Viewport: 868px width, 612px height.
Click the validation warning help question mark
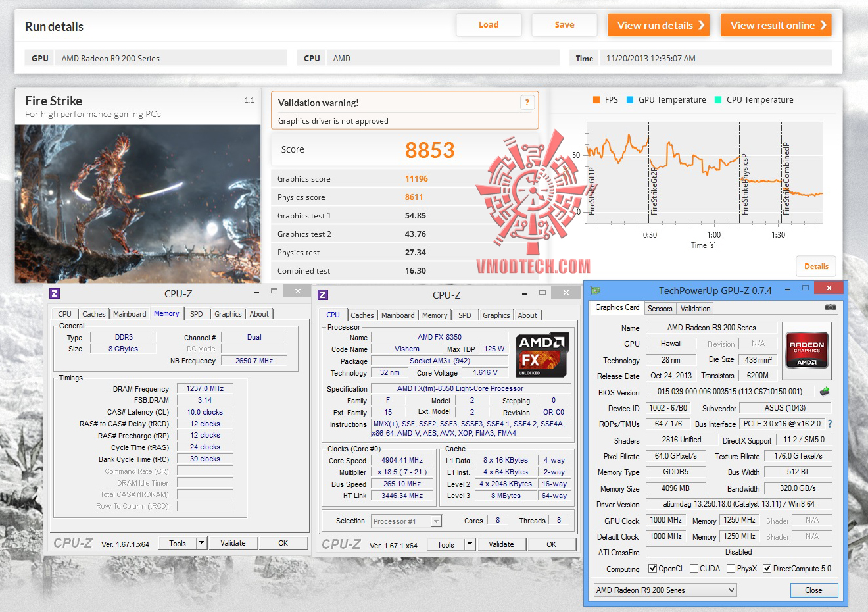(527, 102)
